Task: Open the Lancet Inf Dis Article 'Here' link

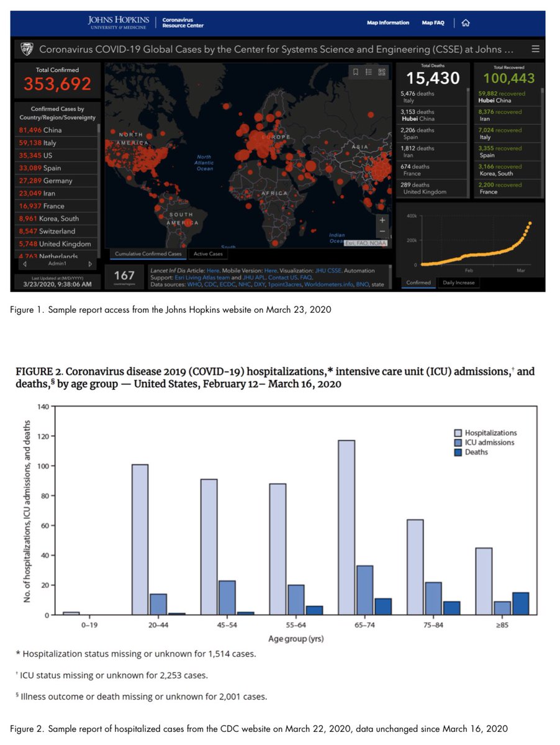Action: [213, 271]
